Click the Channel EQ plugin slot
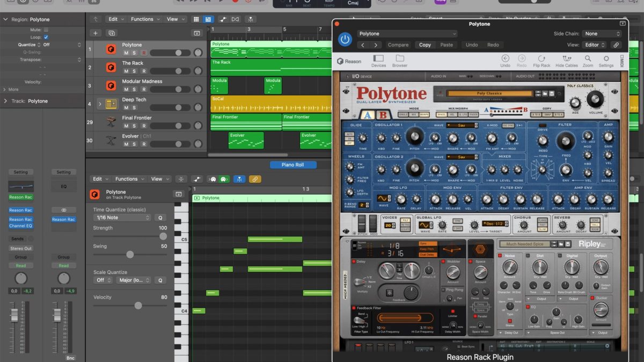 tap(20, 226)
